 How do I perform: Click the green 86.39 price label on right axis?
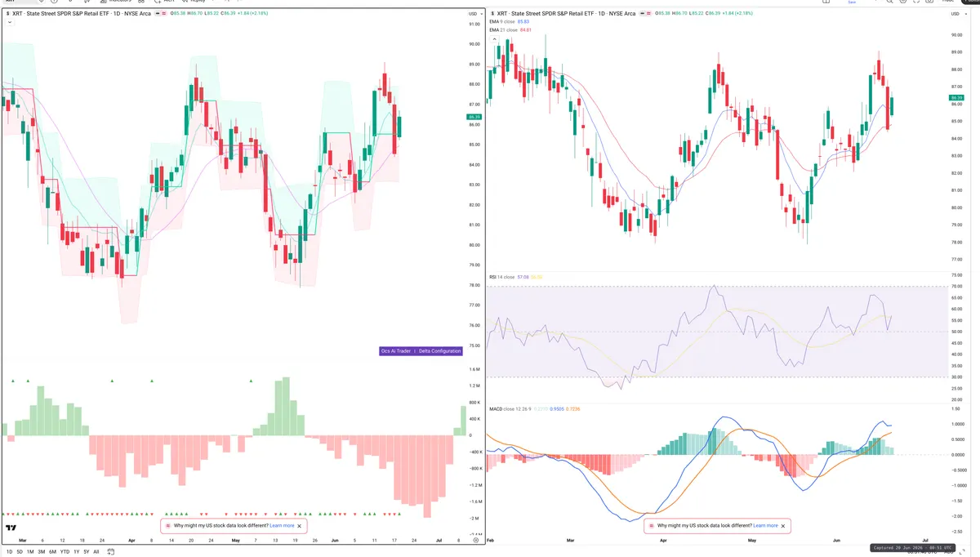point(957,98)
